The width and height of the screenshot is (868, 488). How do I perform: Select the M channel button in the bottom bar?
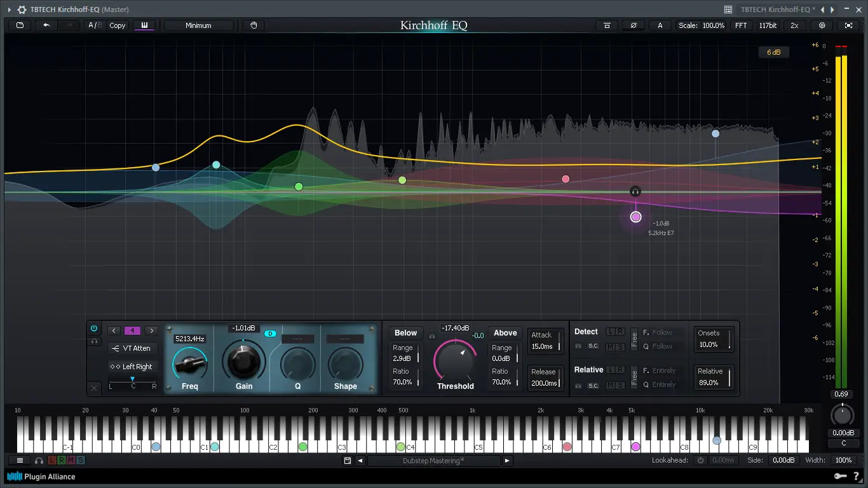(x=71, y=460)
